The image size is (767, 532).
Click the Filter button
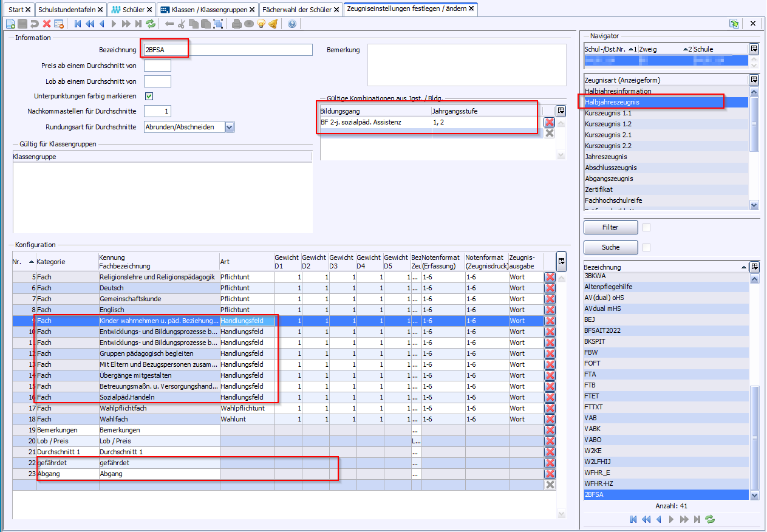coord(610,227)
